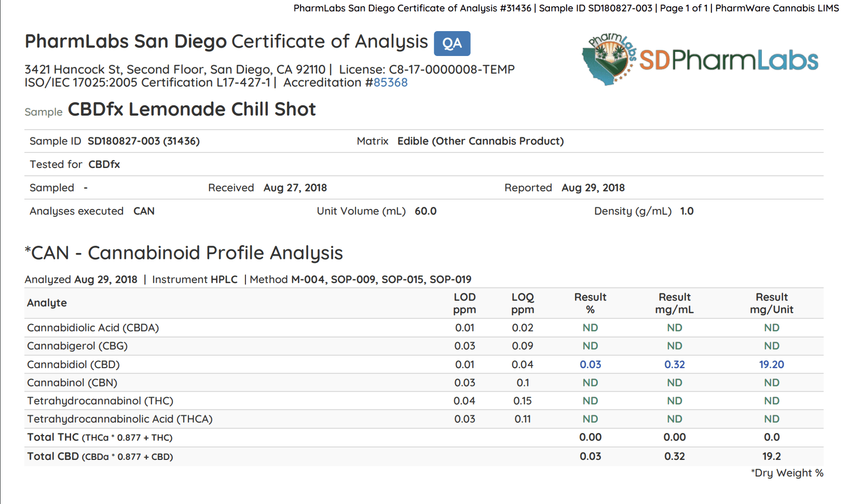Click the Cannabidiol (CBD) row label
Screen dimensions: 847x504
[73, 365]
